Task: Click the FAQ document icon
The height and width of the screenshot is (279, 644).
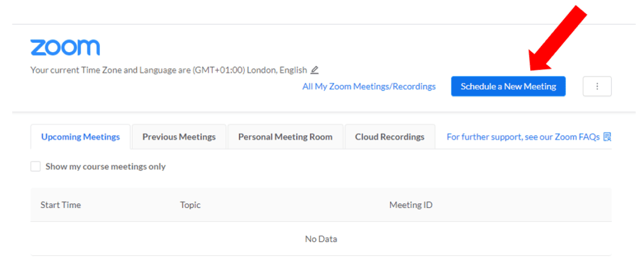Action: (607, 137)
